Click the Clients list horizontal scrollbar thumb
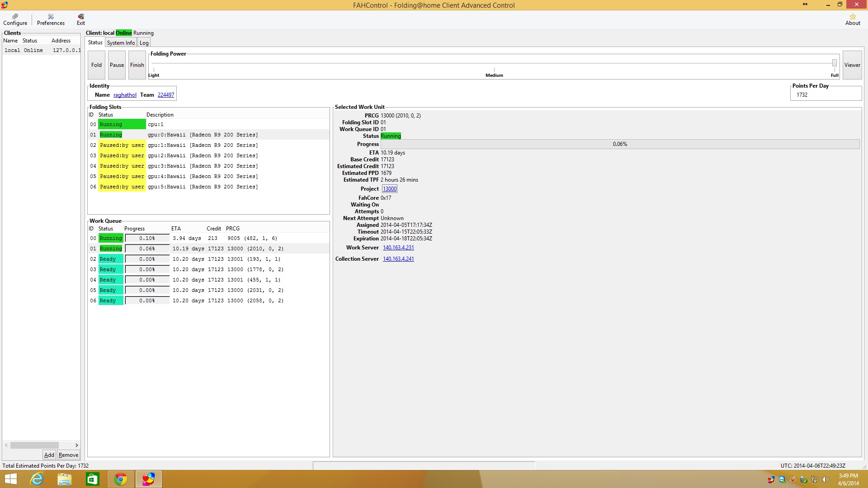The width and height of the screenshot is (868, 488). tap(34, 445)
